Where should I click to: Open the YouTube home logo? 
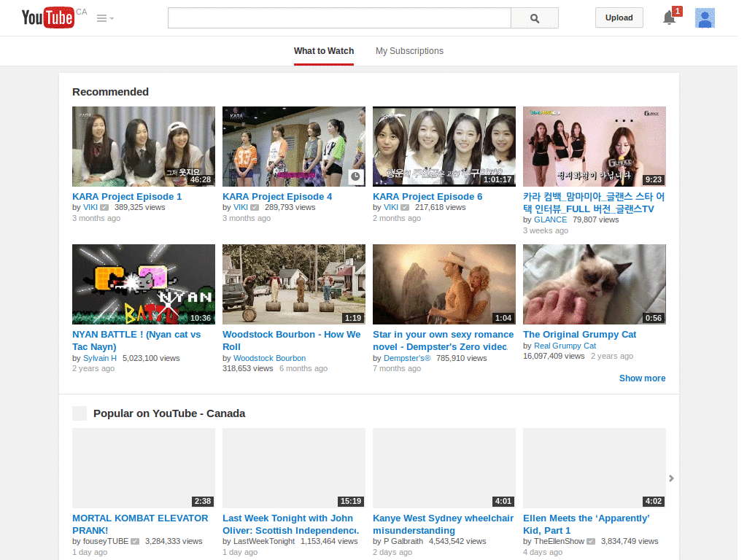pos(48,17)
